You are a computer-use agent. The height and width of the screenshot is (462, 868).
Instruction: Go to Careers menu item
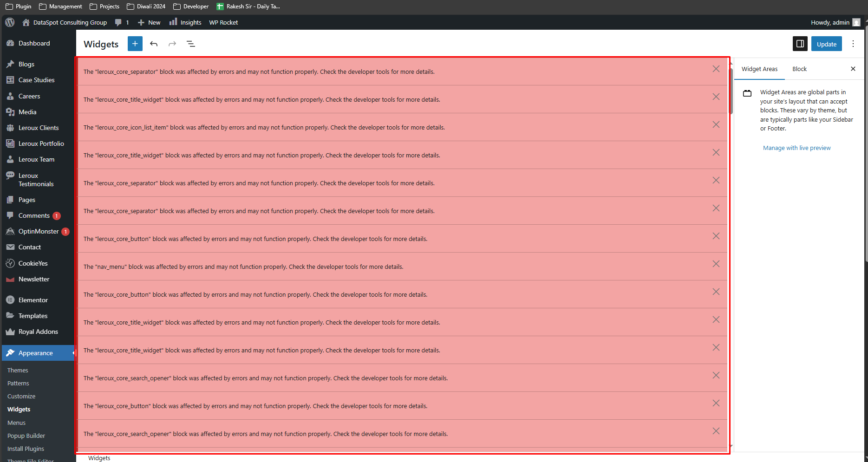pyautogui.click(x=38, y=96)
